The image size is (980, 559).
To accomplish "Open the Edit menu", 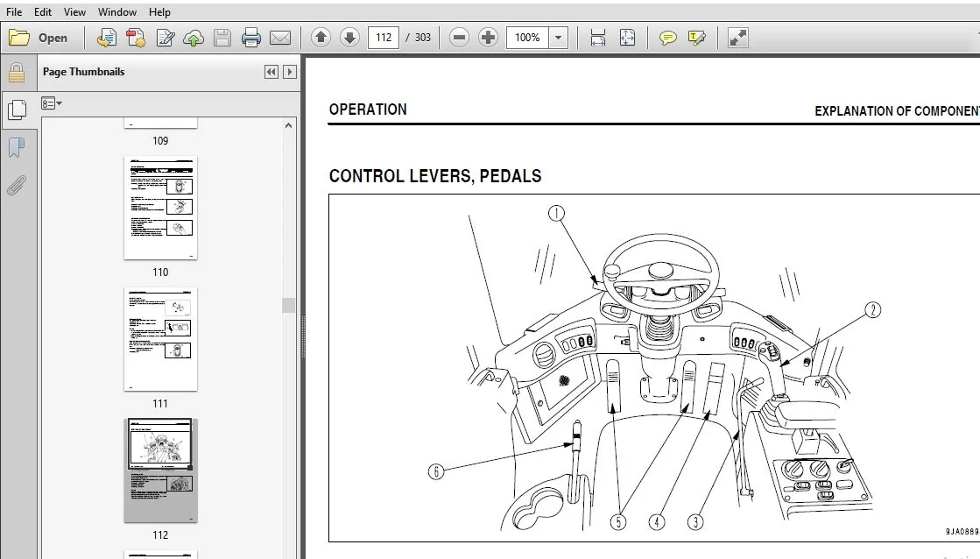I will pyautogui.click(x=43, y=12).
